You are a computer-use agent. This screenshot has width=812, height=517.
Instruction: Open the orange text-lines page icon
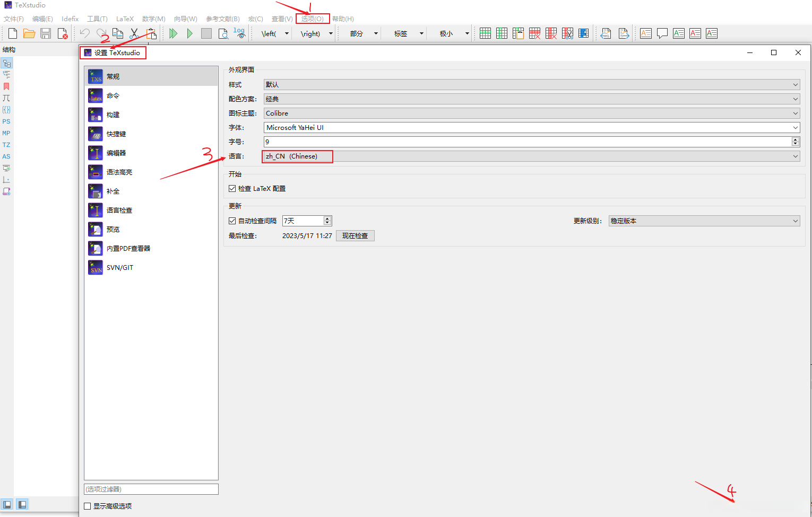point(646,33)
